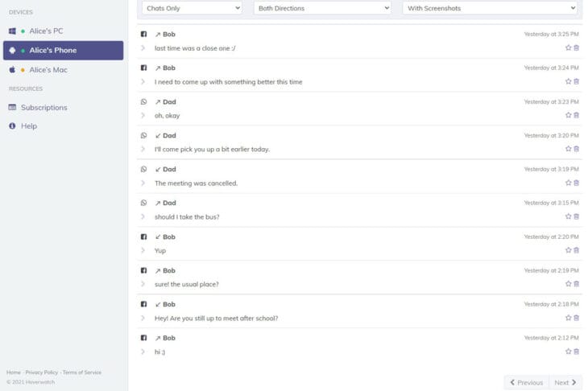
Task: Click the Apple icon for Alice's Mac
Action: pyautogui.click(x=12, y=70)
